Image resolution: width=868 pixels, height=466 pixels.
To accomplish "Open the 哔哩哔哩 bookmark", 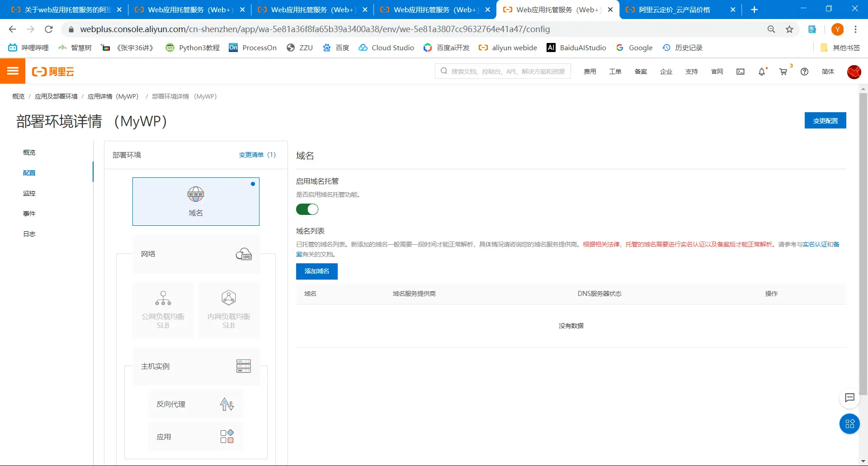I will [x=28, y=48].
